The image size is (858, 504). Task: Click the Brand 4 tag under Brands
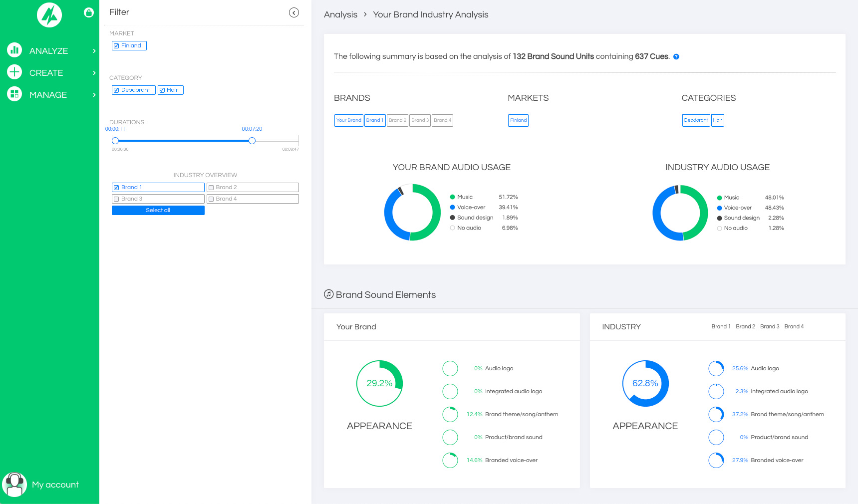point(443,120)
